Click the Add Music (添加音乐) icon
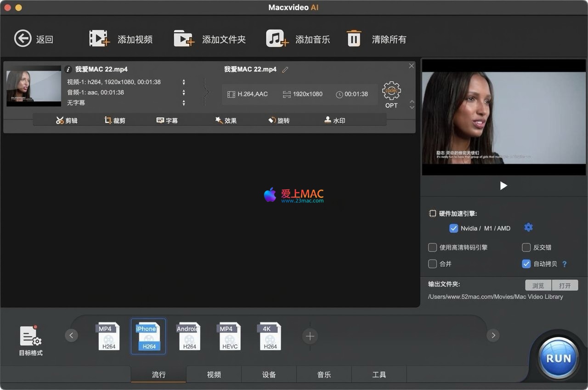The image size is (588, 390). pyautogui.click(x=277, y=39)
